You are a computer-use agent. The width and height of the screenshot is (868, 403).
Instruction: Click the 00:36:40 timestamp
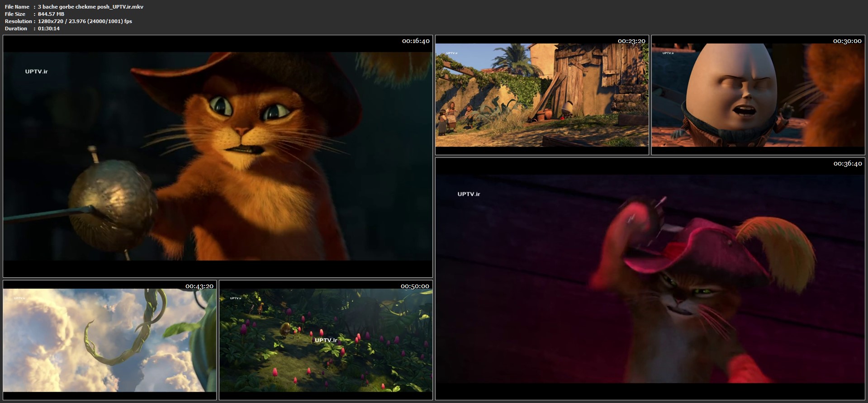(848, 164)
